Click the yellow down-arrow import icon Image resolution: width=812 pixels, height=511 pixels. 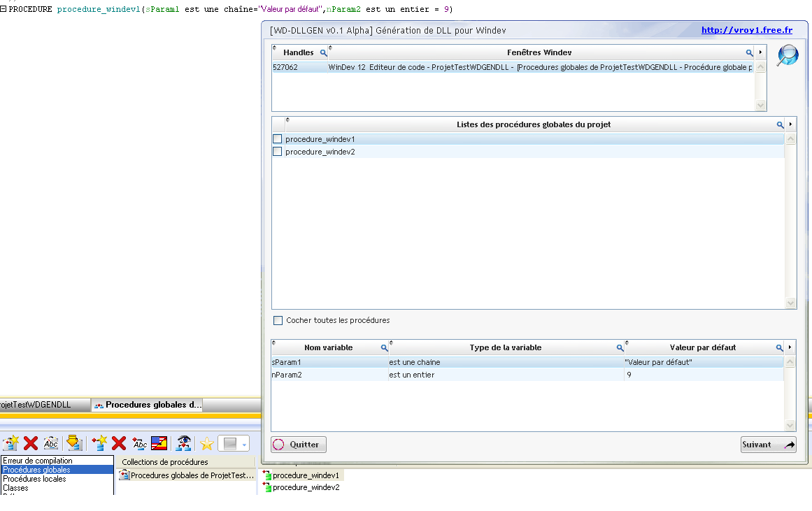tap(73, 442)
